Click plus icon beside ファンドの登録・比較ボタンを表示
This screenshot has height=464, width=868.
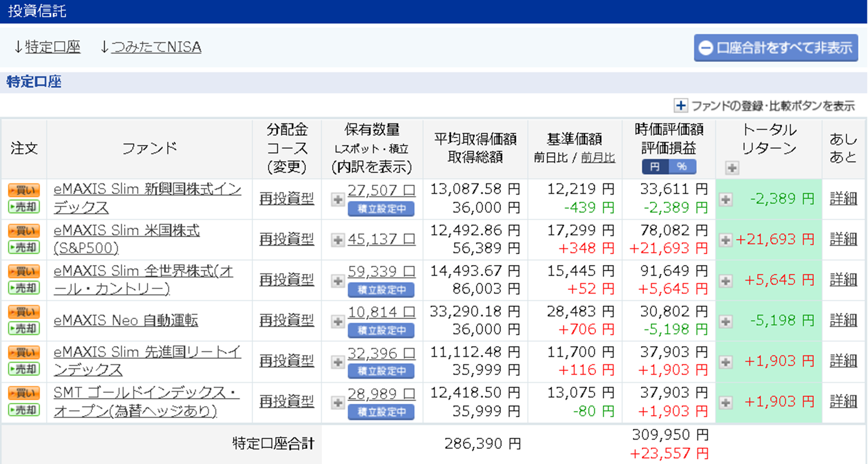click(x=680, y=105)
